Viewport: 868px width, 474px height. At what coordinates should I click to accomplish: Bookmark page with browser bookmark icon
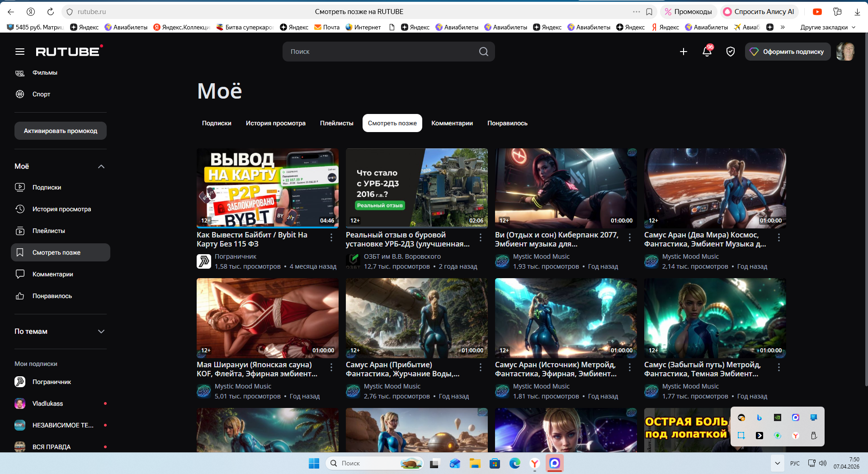649,12
